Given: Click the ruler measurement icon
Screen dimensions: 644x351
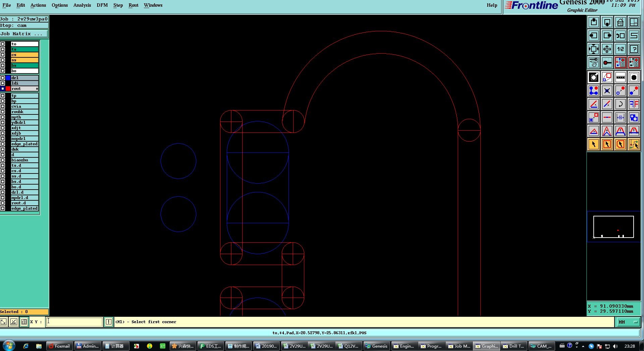Looking at the screenshot, I should pos(621,78).
